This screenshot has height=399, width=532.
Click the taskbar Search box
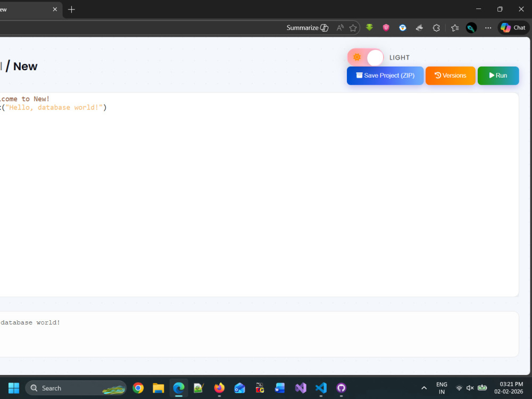pos(76,388)
